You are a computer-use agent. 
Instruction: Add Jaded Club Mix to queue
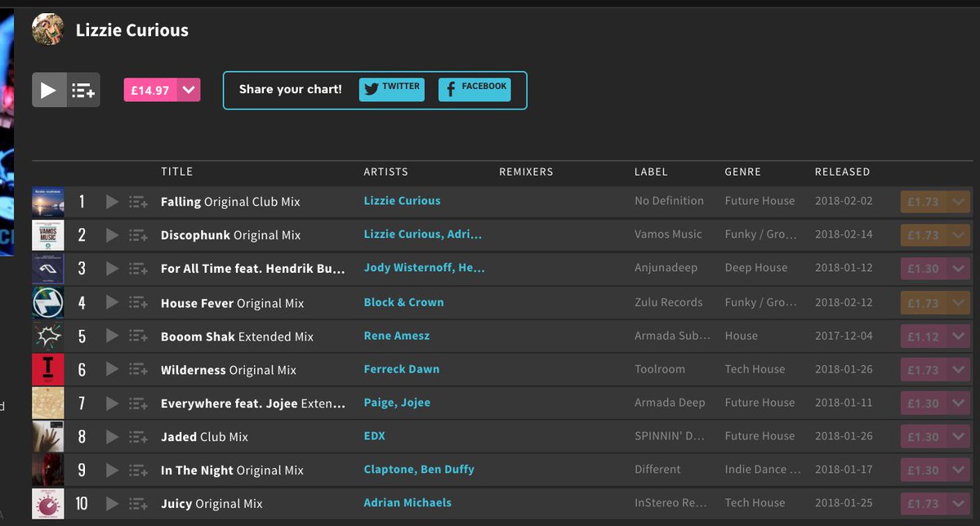(x=138, y=437)
